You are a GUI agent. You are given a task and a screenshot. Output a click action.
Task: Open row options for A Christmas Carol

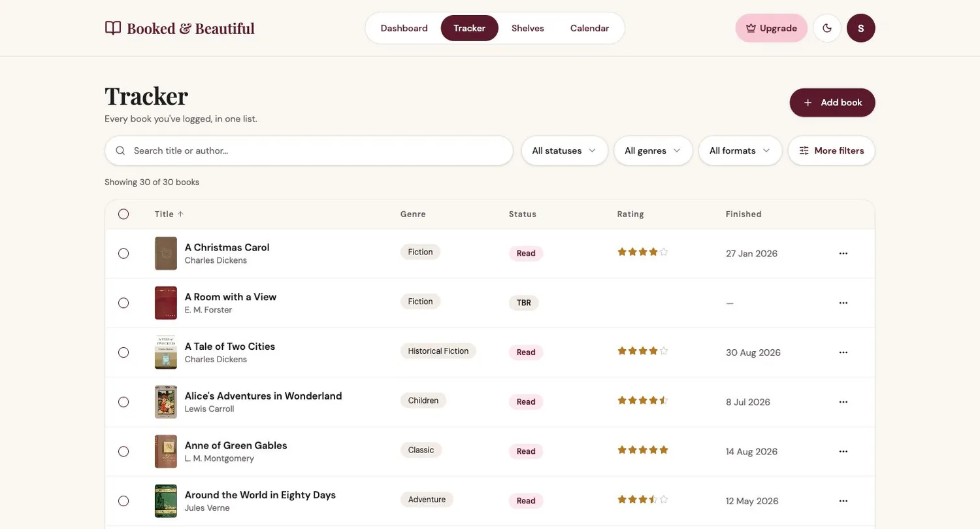[843, 254]
